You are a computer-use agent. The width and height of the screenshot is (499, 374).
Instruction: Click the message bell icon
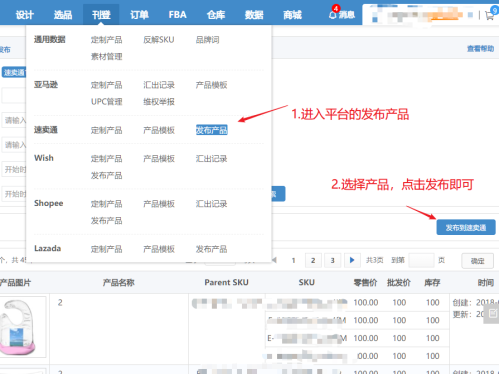333,15
